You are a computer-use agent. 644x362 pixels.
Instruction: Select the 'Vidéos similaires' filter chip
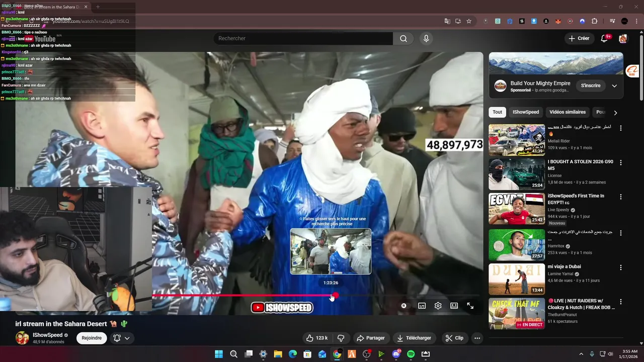[568, 112]
